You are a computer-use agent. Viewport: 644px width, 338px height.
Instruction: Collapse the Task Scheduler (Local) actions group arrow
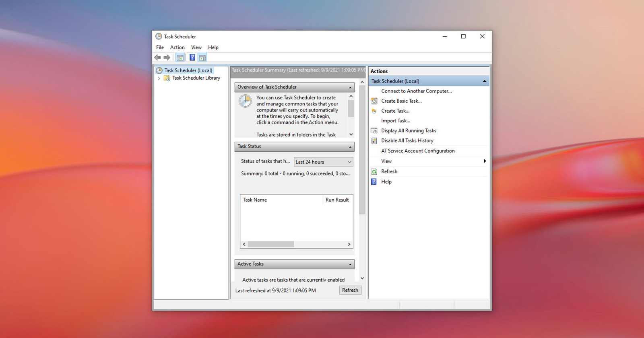[x=484, y=81]
